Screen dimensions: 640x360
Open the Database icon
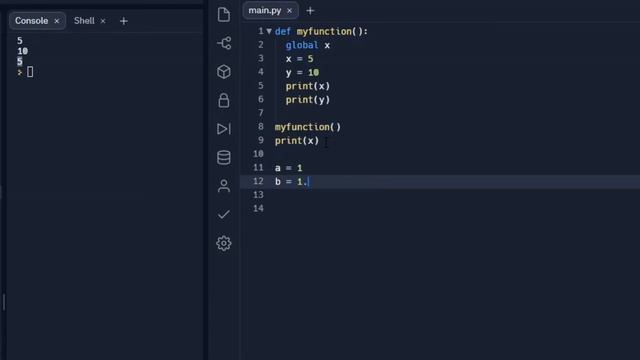pyautogui.click(x=224, y=158)
